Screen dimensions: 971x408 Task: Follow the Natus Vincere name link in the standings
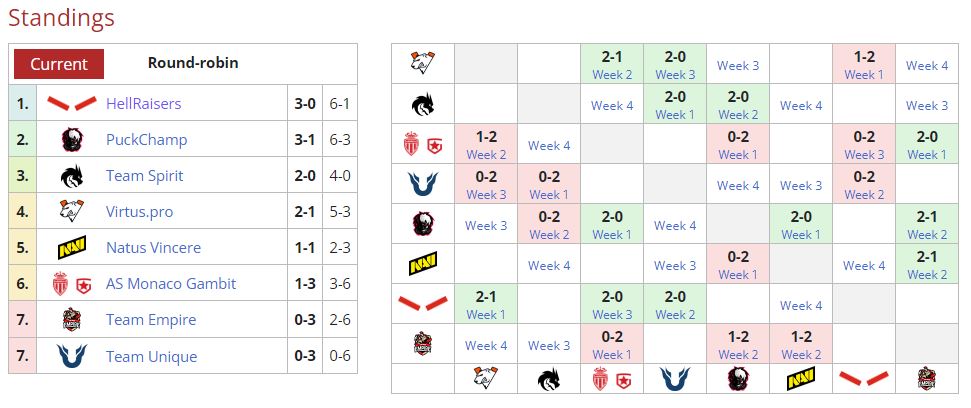pos(153,248)
